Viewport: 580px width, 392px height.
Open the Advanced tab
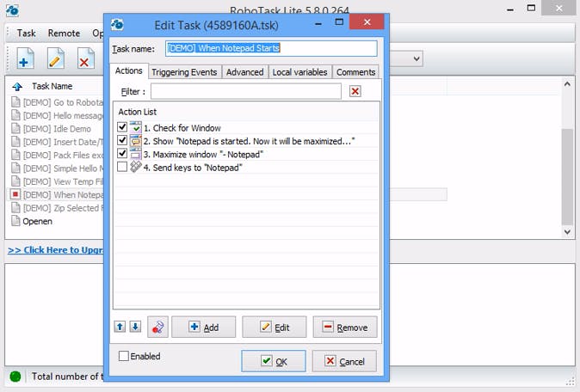(245, 72)
